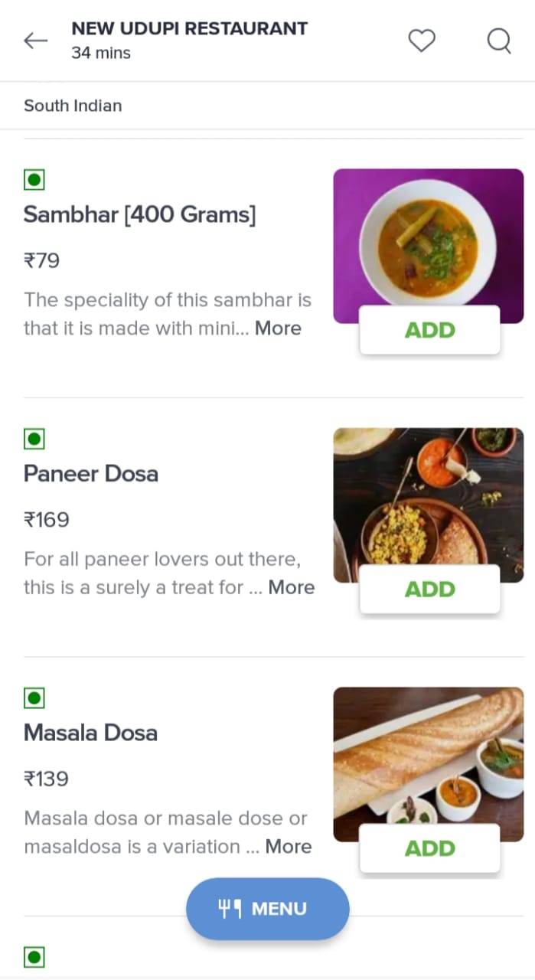Add Paneer Dosa to cart
Viewport: 535px width, 980px height.
[429, 589]
